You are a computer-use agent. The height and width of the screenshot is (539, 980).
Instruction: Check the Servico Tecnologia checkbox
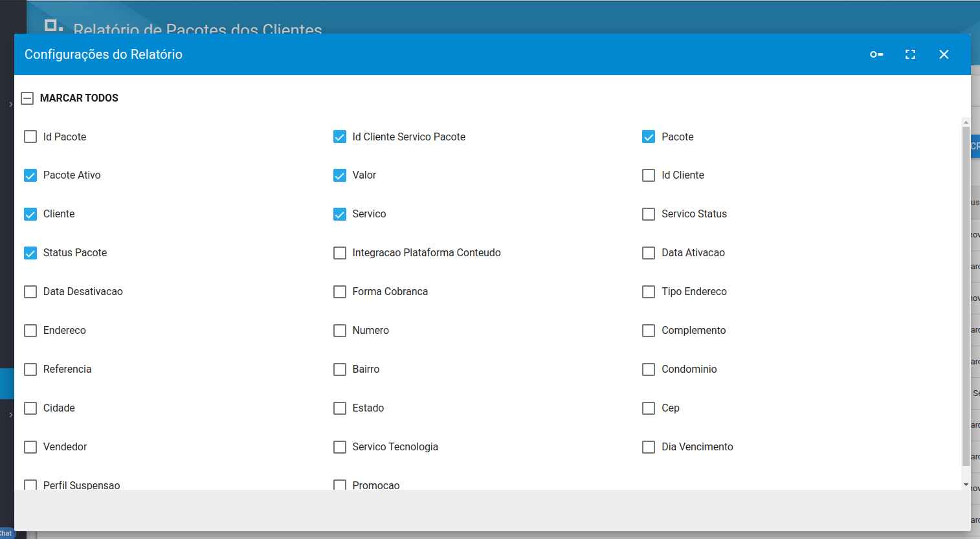pos(340,447)
